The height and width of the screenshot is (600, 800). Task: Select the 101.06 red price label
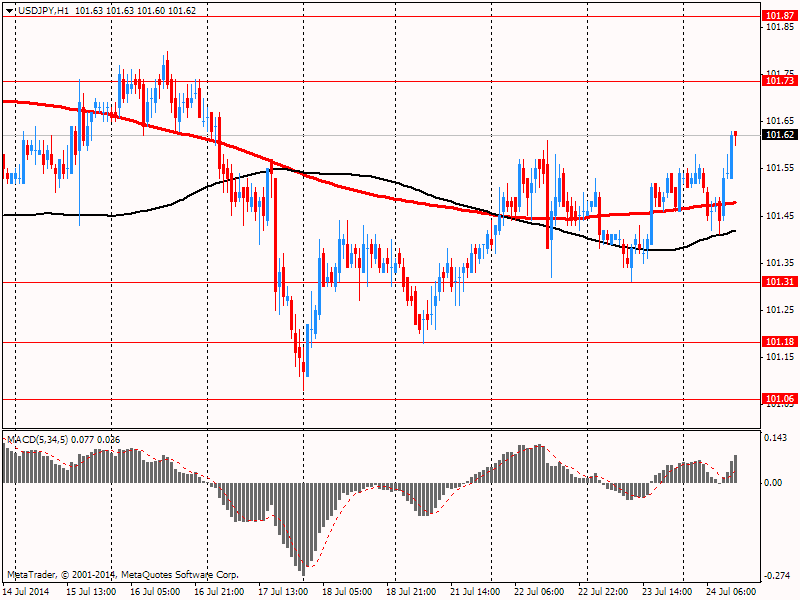tap(779, 399)
